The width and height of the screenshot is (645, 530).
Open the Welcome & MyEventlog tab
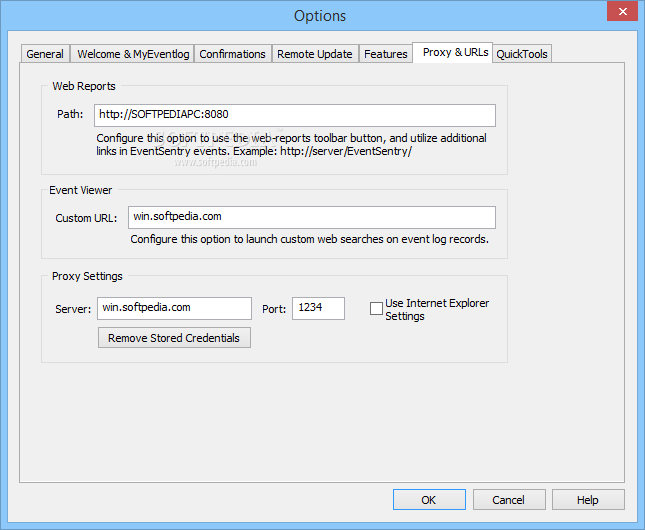coord(132,54)
